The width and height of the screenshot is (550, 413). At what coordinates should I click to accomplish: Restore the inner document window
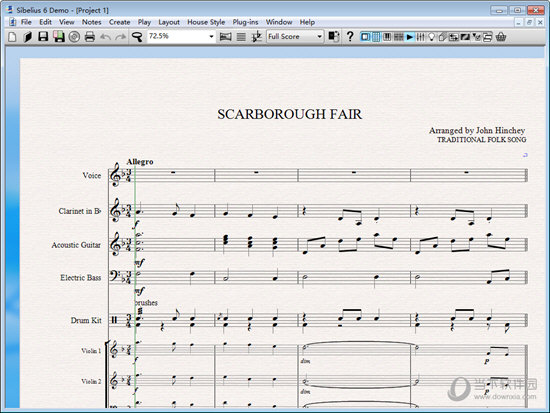[529, 22]
